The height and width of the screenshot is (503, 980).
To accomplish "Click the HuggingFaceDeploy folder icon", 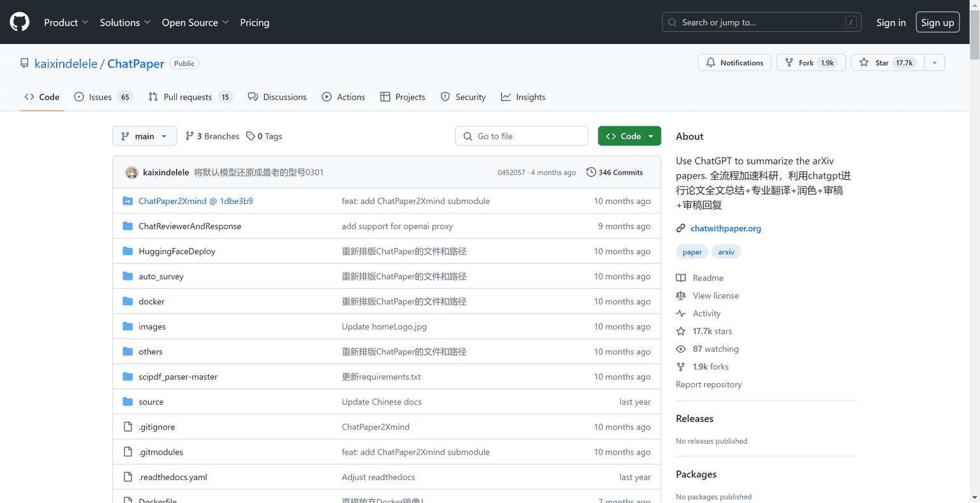I will 128,251.
